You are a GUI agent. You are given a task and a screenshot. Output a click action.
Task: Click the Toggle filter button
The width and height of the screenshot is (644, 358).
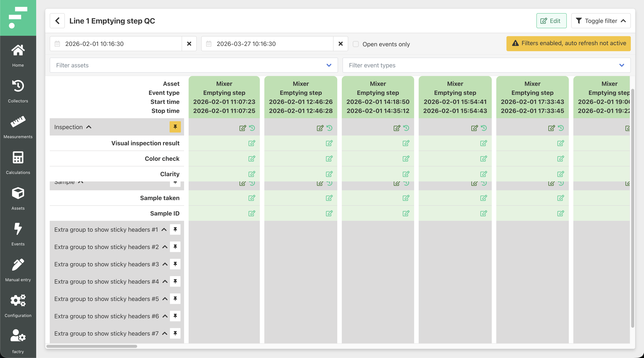pos(601,21)
